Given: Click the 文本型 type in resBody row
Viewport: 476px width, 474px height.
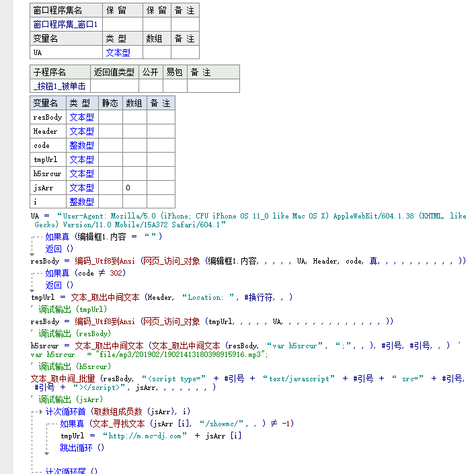Looking at the screenshot, I should [x=81, y=117].
